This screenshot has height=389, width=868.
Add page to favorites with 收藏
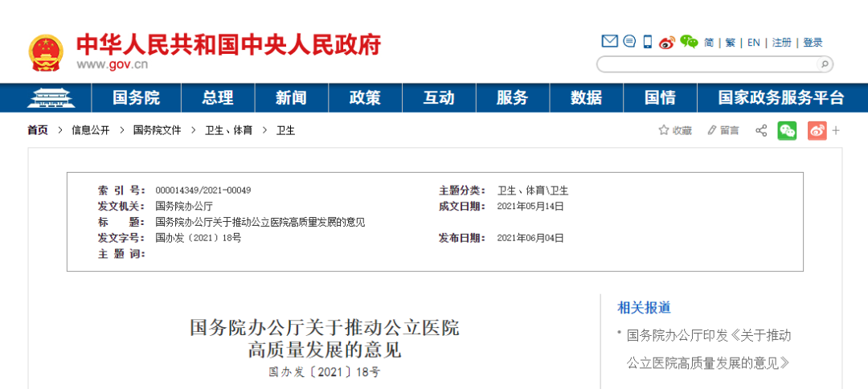[675, 130]
